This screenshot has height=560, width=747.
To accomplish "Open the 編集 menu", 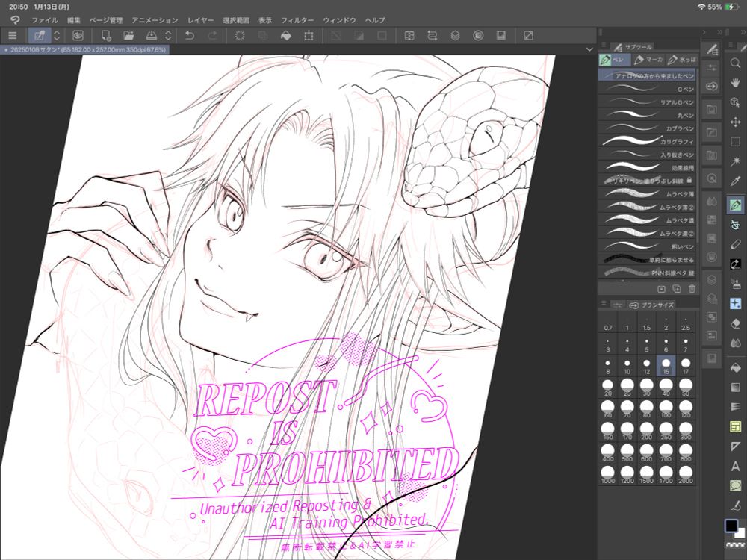I will 74,20.
